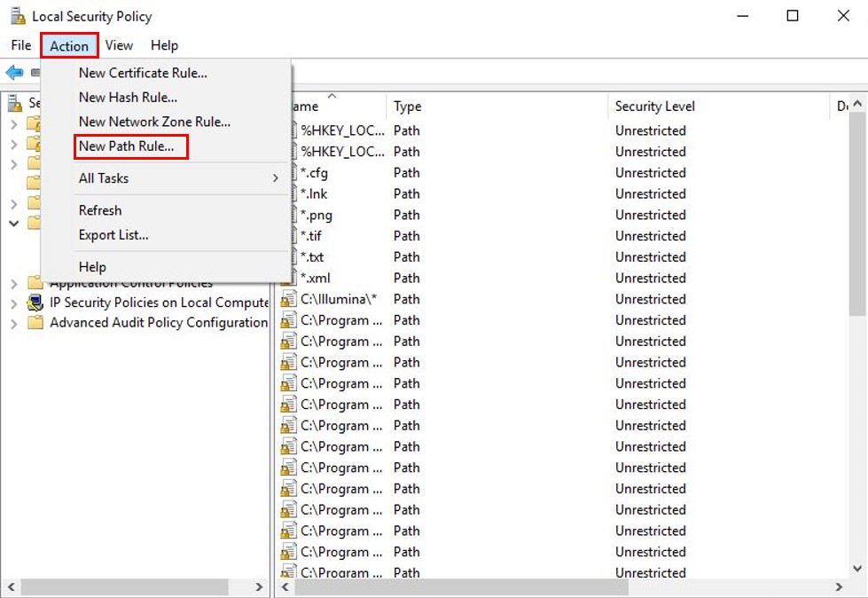Screen dimensions: 868x598
Task: Click the right pane horizontal scroll right arrow
Action: tap(839, 587)
